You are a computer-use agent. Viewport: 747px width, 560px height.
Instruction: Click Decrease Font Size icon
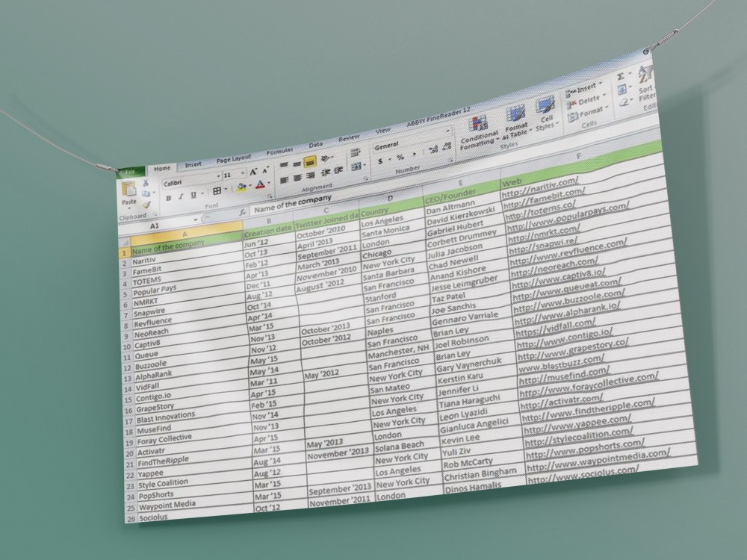tap(265, 170)
